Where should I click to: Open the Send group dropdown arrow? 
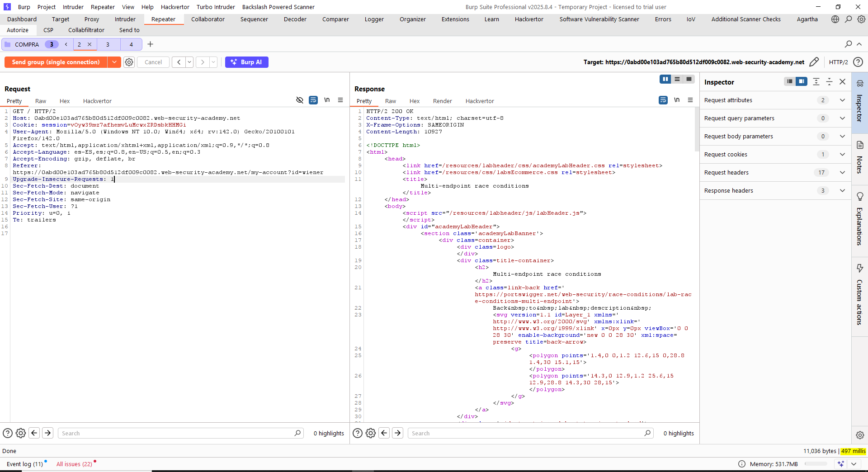point(114,62)
